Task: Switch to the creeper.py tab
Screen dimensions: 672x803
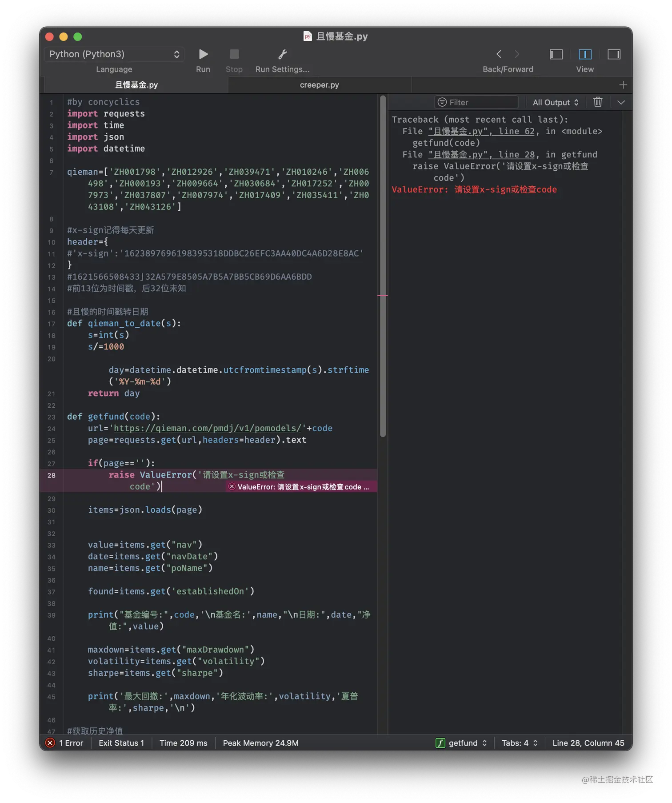Action: [320, 84]
